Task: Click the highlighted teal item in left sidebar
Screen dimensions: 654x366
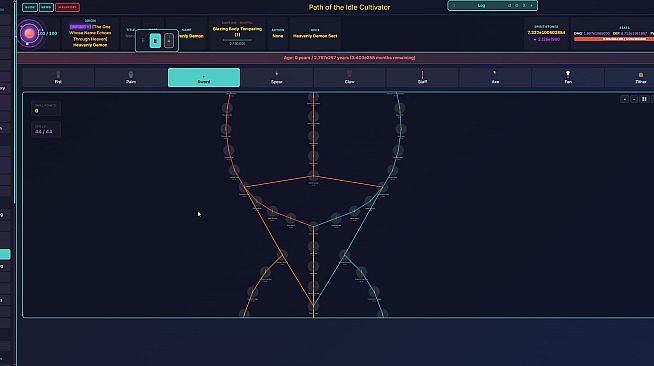Action: (x=5, y=254)
